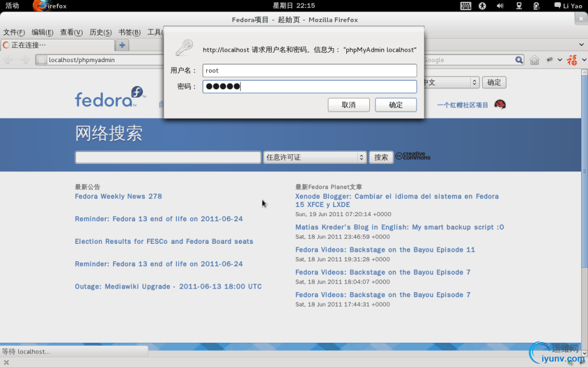Image resolution: width=588 pixels, height=368 pixels.
Task: Click the volume speaker icon
Action: click(x=500, y=6)
